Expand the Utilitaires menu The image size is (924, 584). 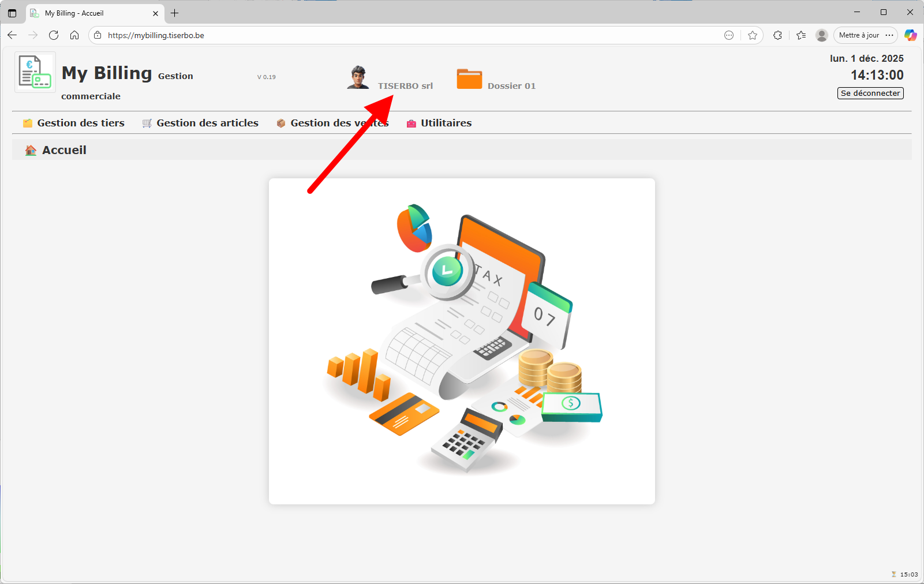(x=446, y=123)
